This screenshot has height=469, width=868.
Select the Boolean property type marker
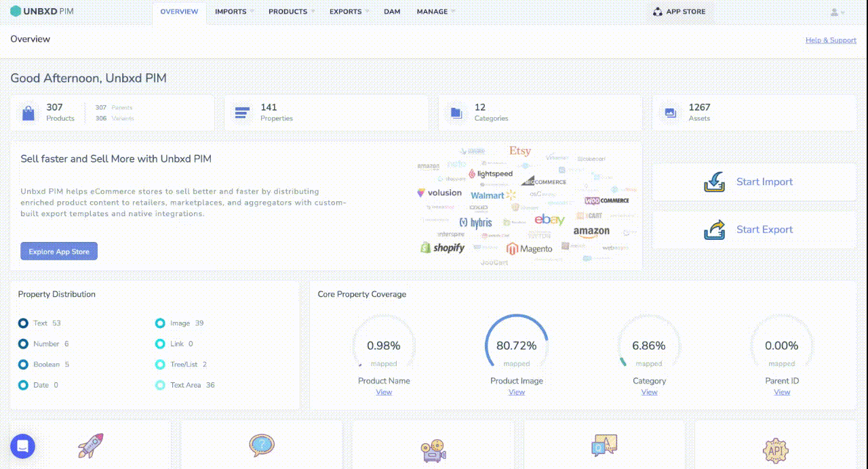24,365
